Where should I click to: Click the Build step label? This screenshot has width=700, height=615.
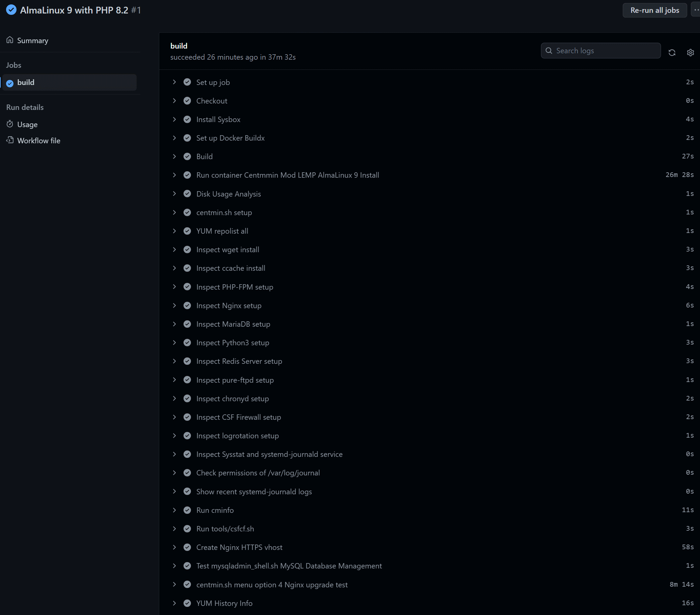pyautogui.click(x=204, y=156)
